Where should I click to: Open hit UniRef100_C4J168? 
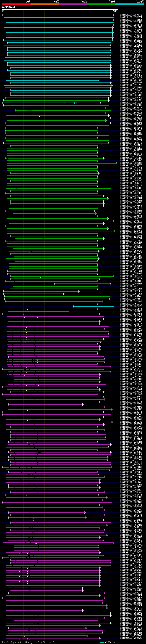click(x=131, y=296)
